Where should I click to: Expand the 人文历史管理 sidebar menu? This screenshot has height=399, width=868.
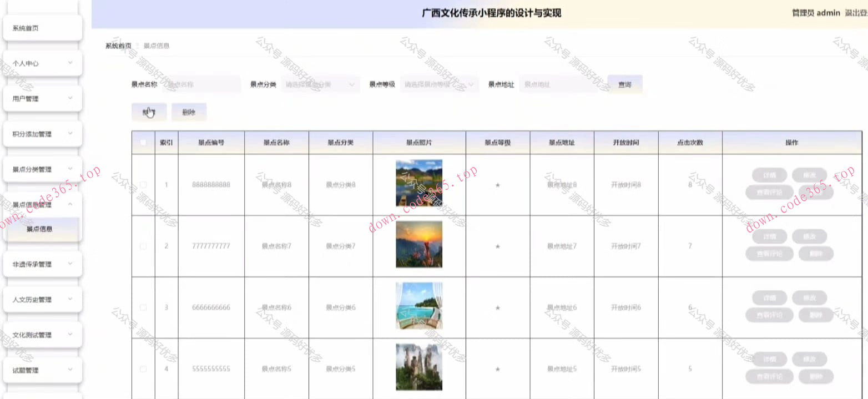point(42,300)
